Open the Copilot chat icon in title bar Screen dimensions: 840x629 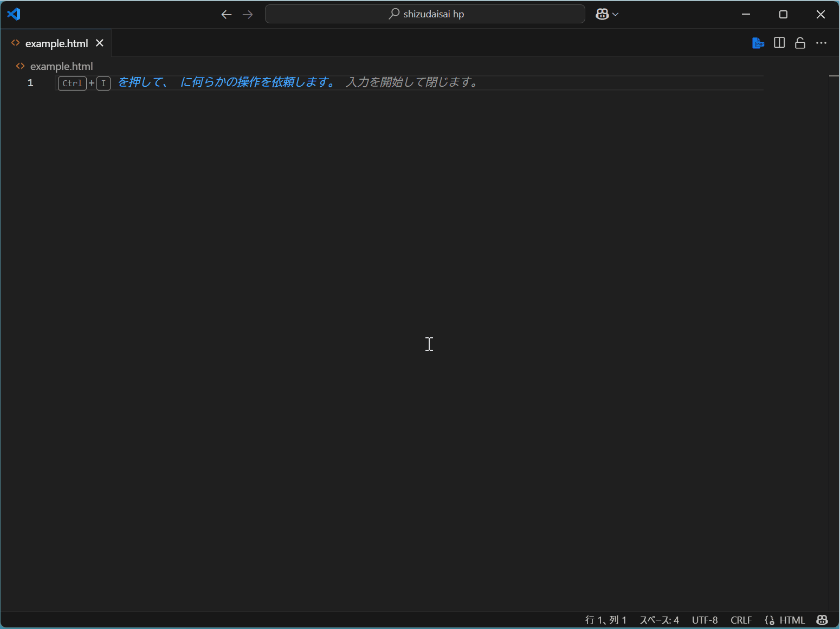pyautogui.click(x=602, y=15)
